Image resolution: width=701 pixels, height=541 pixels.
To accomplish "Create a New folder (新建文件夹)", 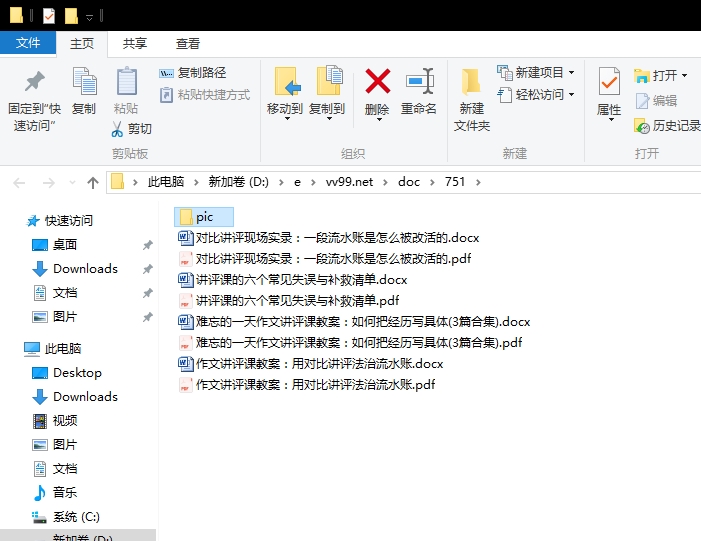I will point(472,100).
